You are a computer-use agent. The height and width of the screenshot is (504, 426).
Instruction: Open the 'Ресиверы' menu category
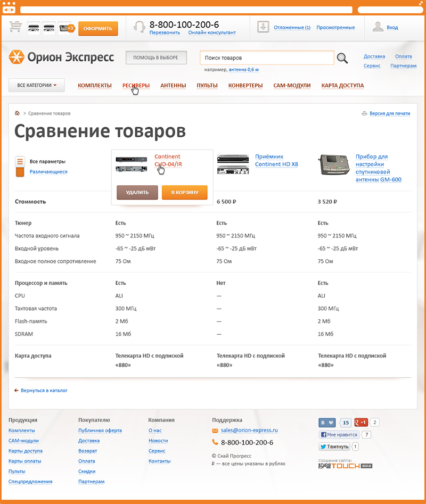(136, 85)
